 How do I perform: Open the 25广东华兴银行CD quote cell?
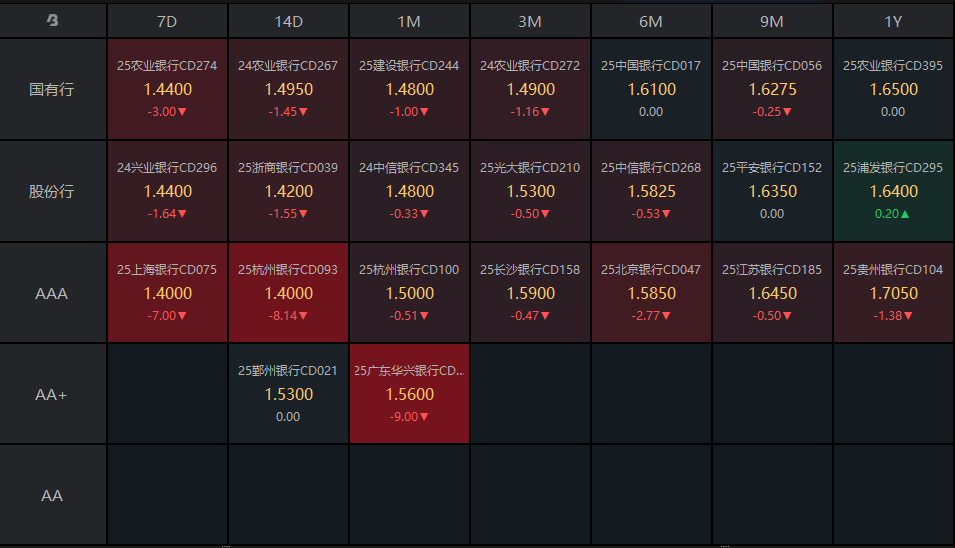coord(409,395)
